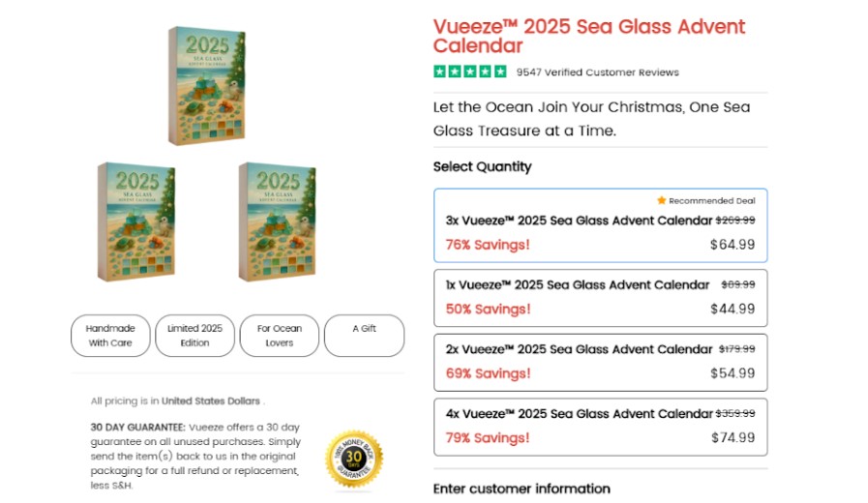Select the 3x Sea Glass Advent Calendar option
Screen dimensions: 868x503
point(600,225)
